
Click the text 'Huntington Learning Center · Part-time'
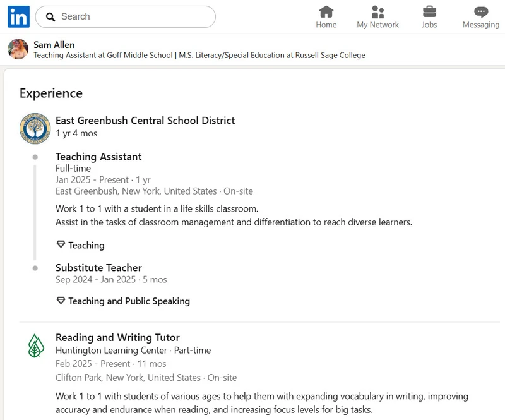click(133, 351)
